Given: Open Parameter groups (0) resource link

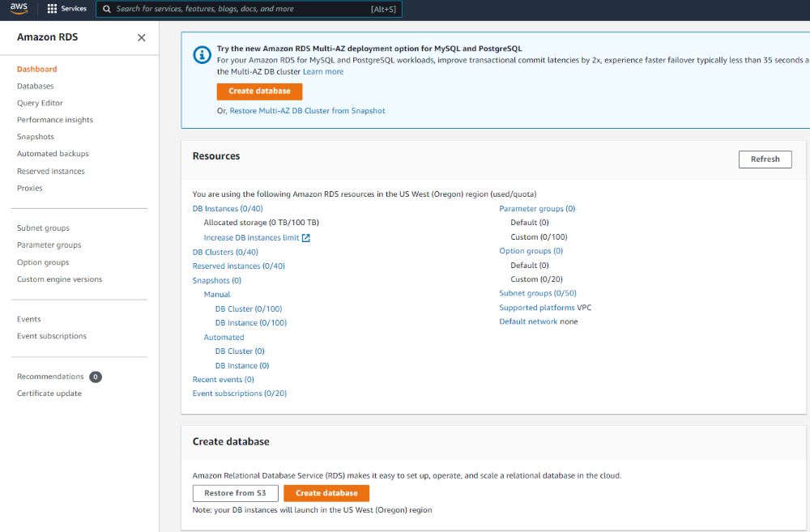Looking at the screenshot, I should tap(537, 209).
